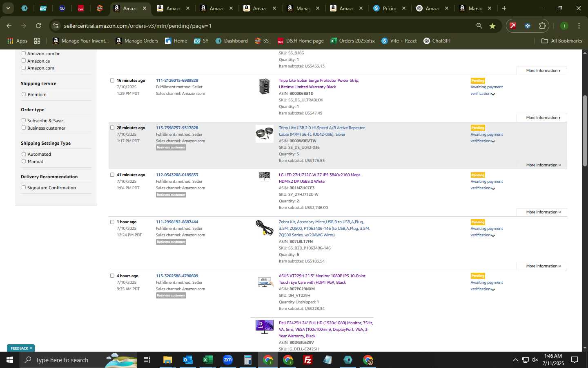Toggle the Amazon.com.br checkbox
Image resolution: width=588 pixels, height=368 pixels.
(24, 53)
